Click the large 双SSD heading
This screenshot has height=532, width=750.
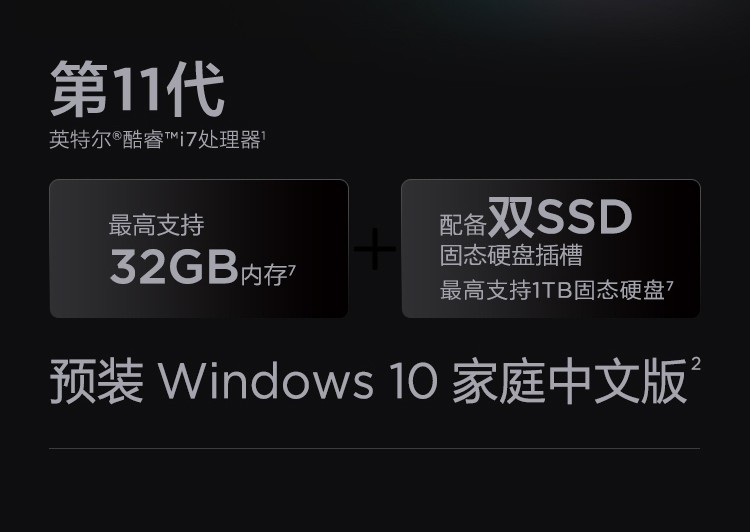point(560,217)
